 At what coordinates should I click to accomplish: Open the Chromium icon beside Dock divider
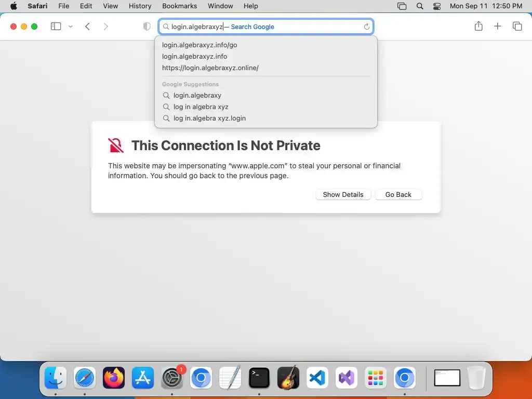click(404, 378)
